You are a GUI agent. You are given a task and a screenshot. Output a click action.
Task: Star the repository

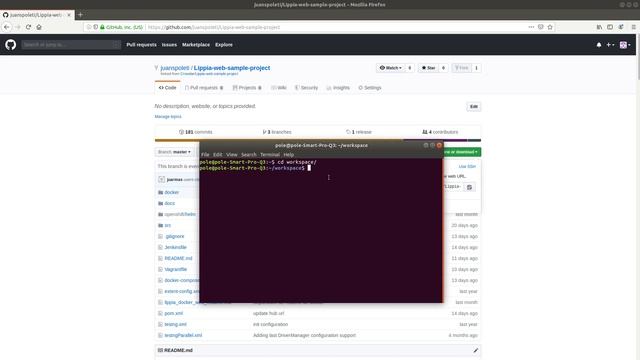pos(429,68)
